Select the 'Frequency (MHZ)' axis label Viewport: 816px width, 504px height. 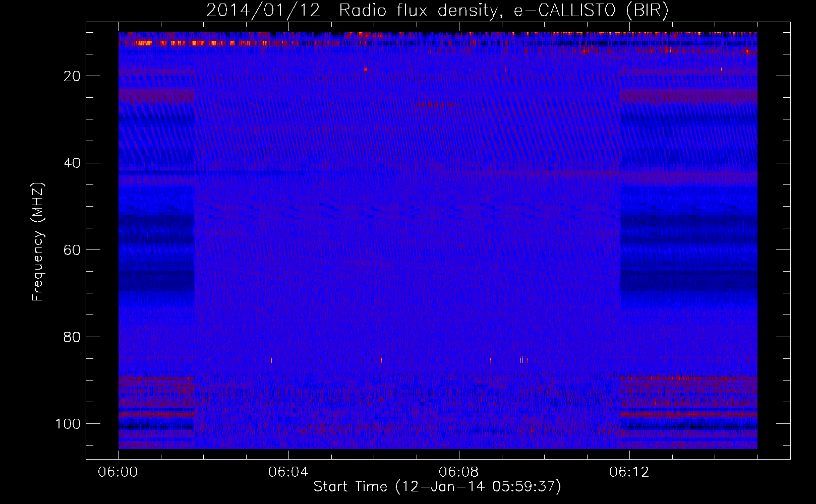38,241
